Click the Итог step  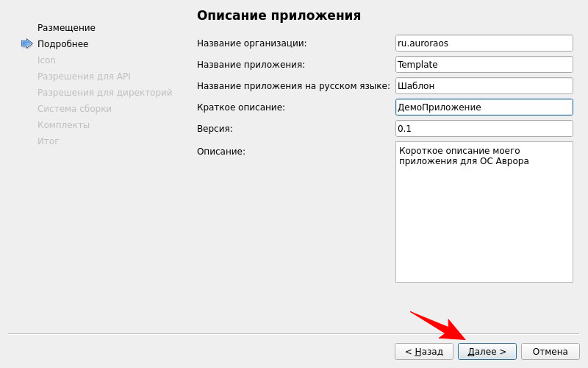[48, 141]
